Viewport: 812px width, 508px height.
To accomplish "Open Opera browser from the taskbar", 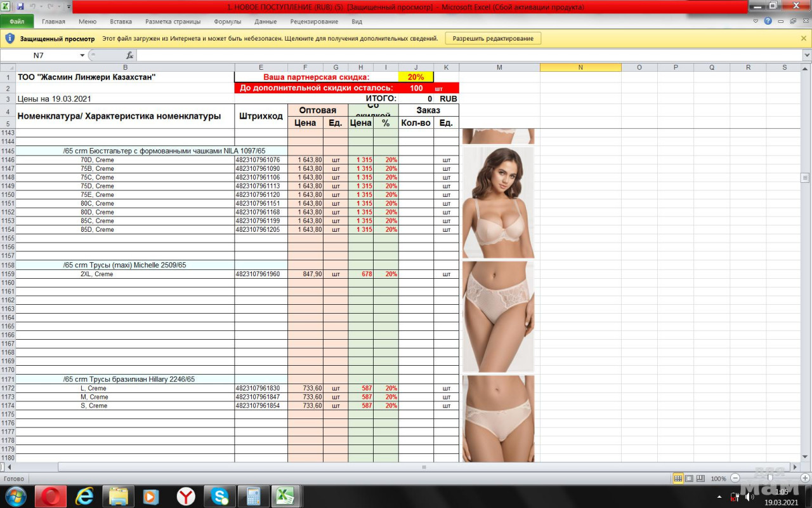I will [x=51, y=496].
